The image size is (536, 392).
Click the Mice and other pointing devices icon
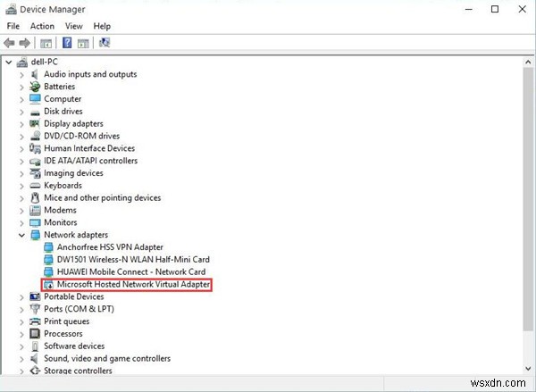(x=35, y=197)
